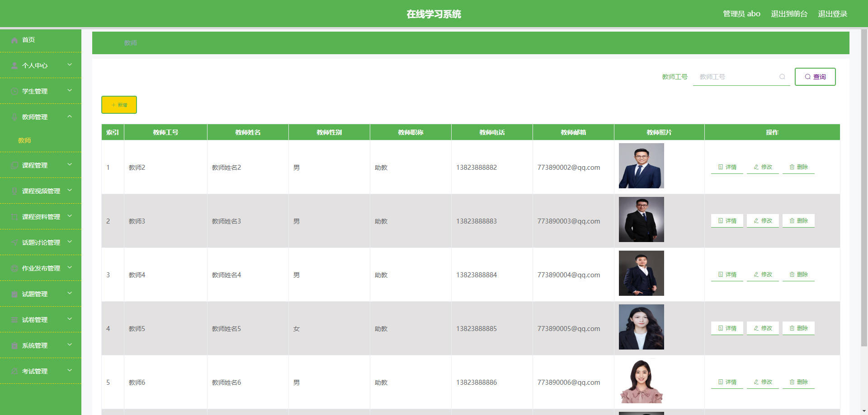Click the icon beside 课程管理
Image resolution: width=868 pixels, height=415 pixels.
tap(14, 166)
